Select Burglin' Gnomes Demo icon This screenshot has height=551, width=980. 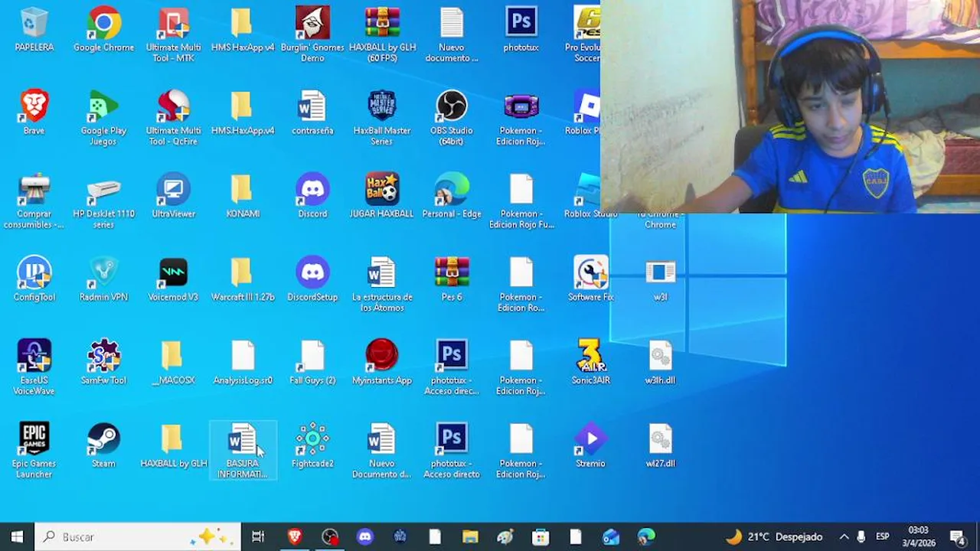pos(312,35)
